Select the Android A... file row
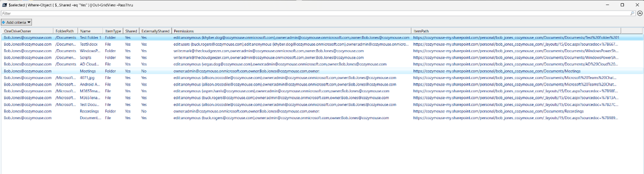Viewport: 644px width, 174px height. 322,84
